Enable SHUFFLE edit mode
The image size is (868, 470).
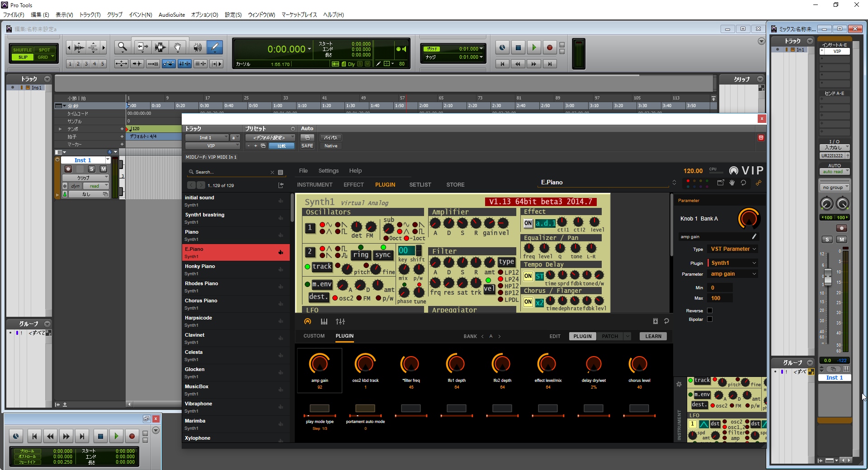tap(22, 50)
